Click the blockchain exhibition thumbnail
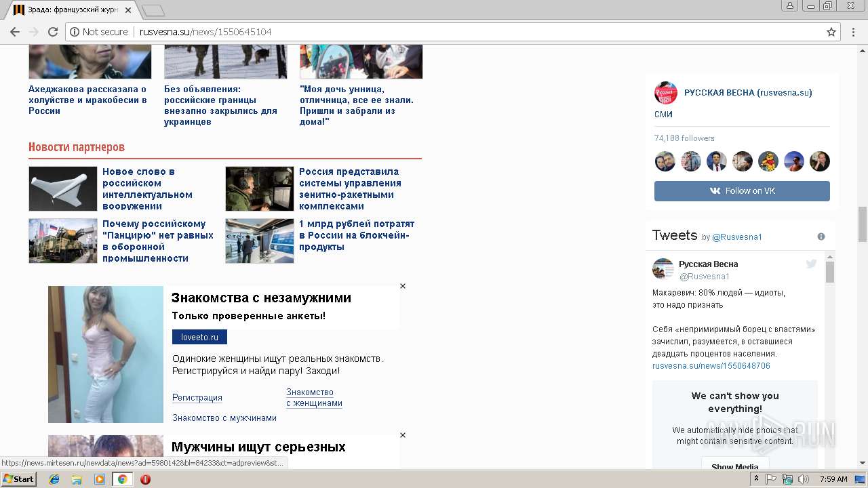This screenshot has width=868, height=488. 260,241
